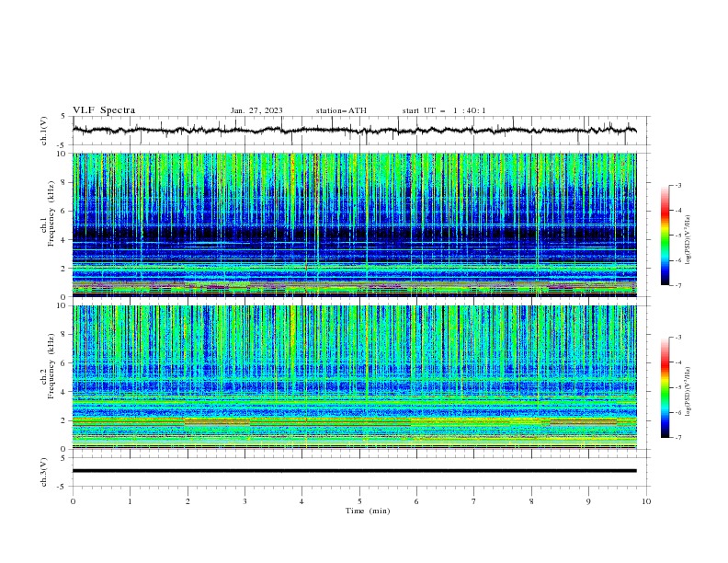Click the ch.1 voltage waveform trace
This screenshot has height=563, width=728.
click(x=354, y=131)
